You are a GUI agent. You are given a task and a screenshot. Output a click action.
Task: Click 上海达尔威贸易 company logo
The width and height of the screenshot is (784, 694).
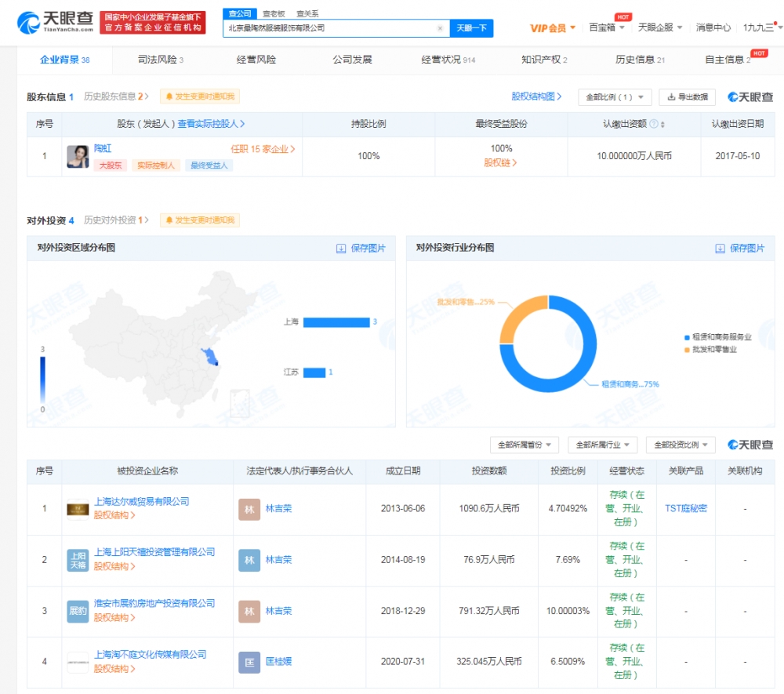click(x=78, y=508)
